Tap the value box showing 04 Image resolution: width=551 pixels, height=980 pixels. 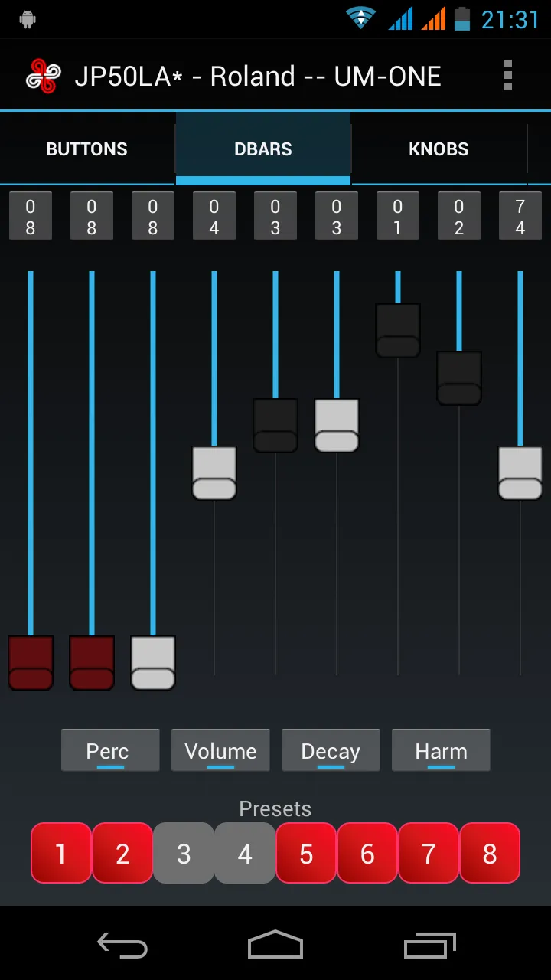[214, 217]
